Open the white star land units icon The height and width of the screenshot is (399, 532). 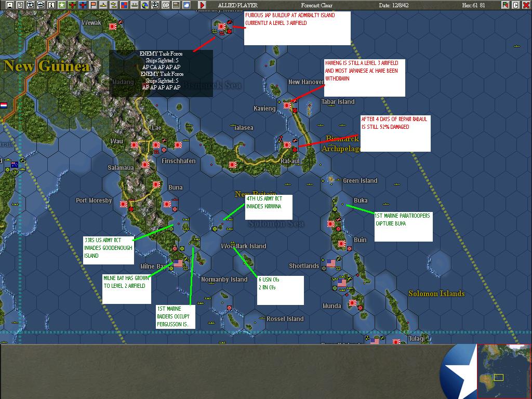(x=61, y=5)
